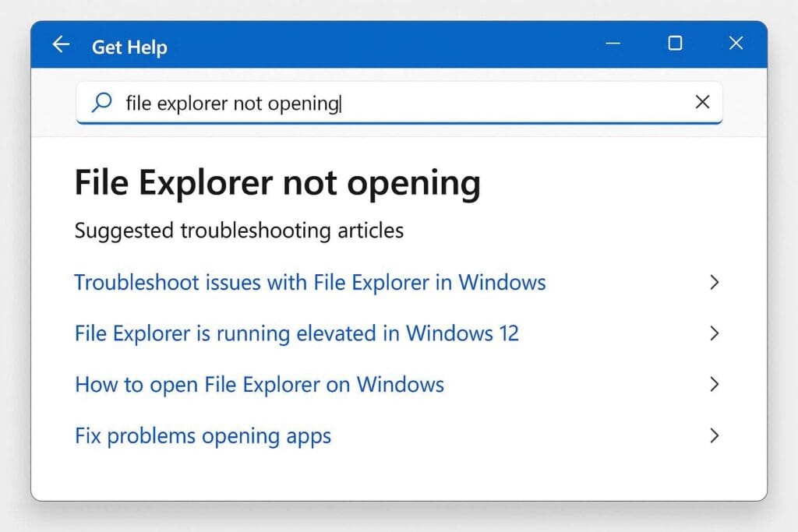
Task: Go back using the back arrow
Action: 61,44
